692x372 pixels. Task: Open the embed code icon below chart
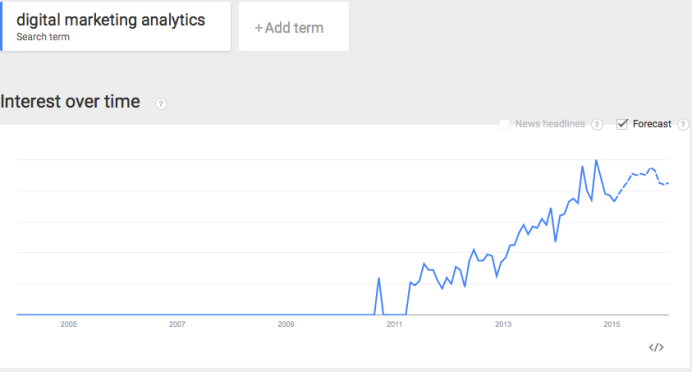coord(656,347)
